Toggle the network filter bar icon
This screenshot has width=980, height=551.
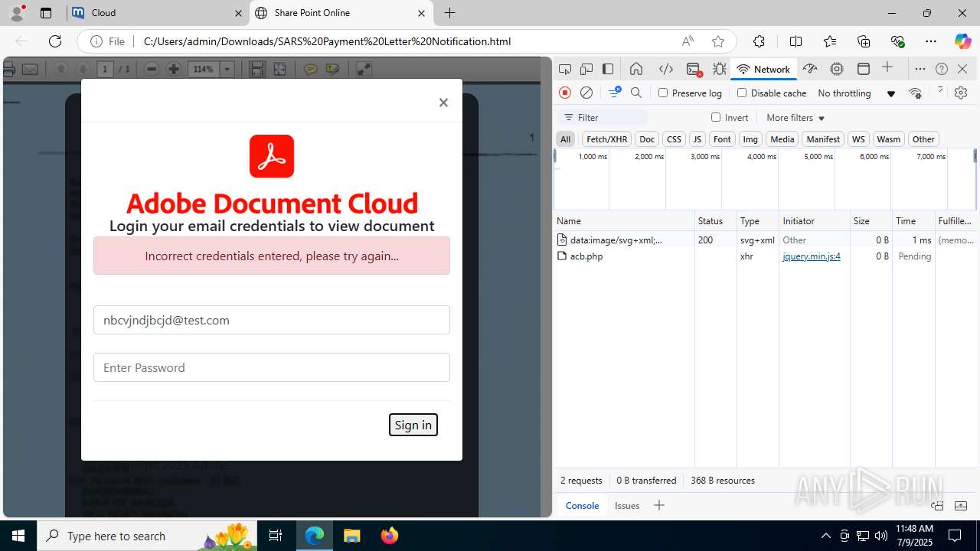click(614, 93)
